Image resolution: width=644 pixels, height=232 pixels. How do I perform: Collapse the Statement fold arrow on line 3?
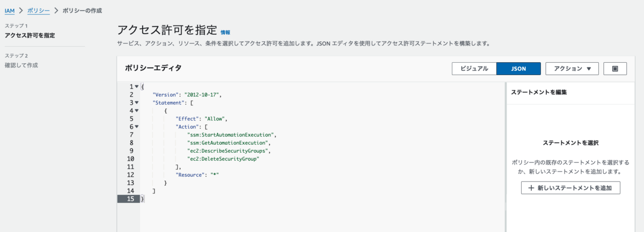point(137,102)
